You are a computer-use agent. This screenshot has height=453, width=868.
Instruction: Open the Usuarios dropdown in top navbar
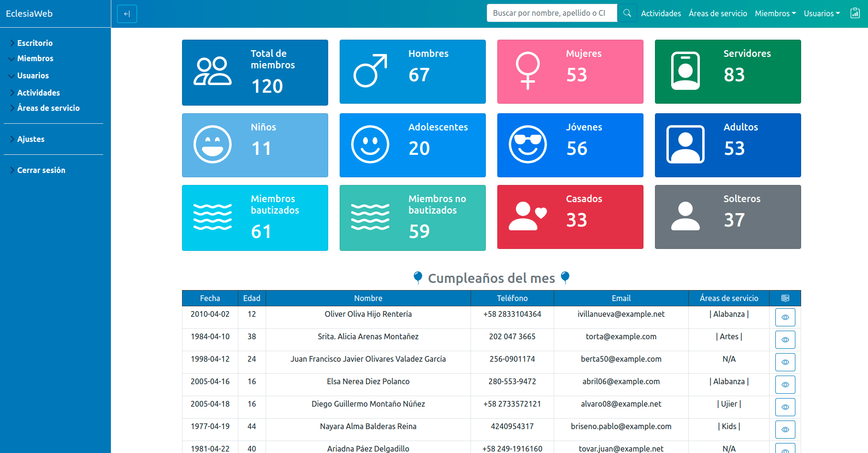(x=821, y=13)
